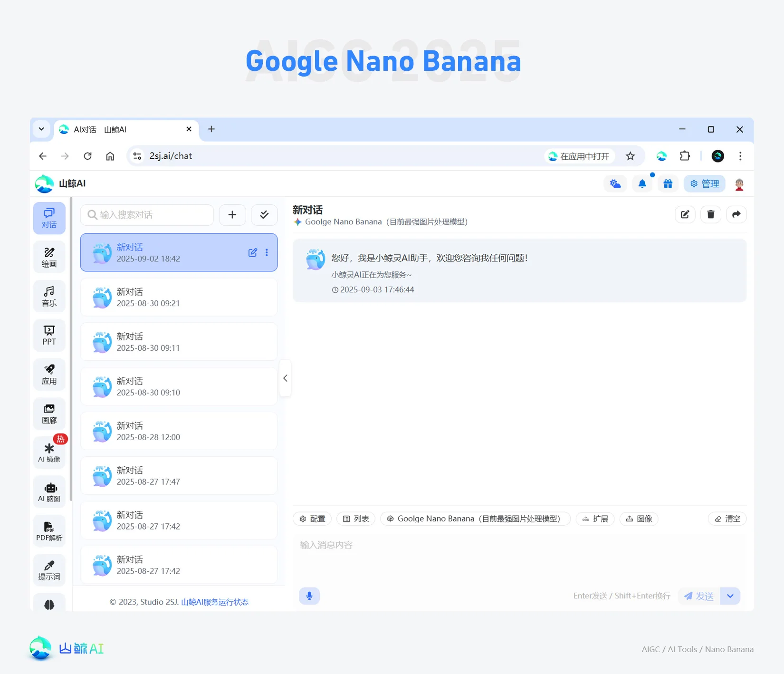The image size is (784, 674).
Task: Open the tab search dropdown
Action: point(42,129)
